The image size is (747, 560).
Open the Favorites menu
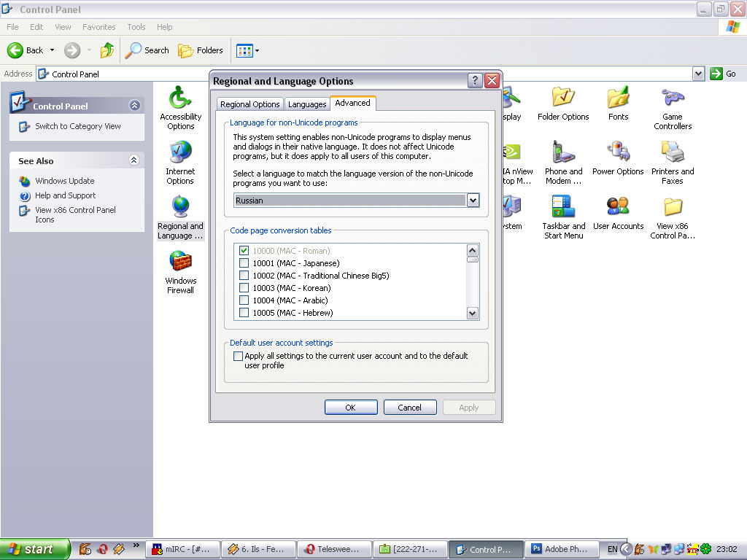point(98,27)
